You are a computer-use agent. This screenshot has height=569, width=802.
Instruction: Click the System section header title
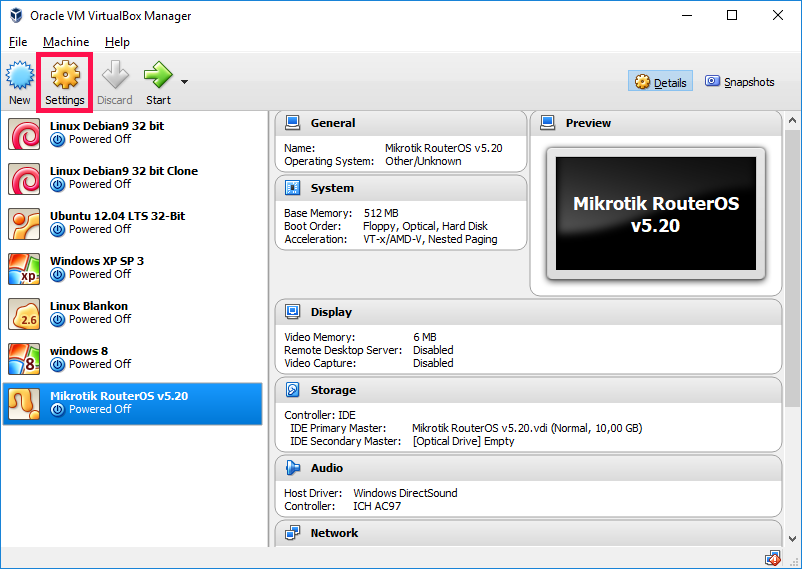[332, 188]
